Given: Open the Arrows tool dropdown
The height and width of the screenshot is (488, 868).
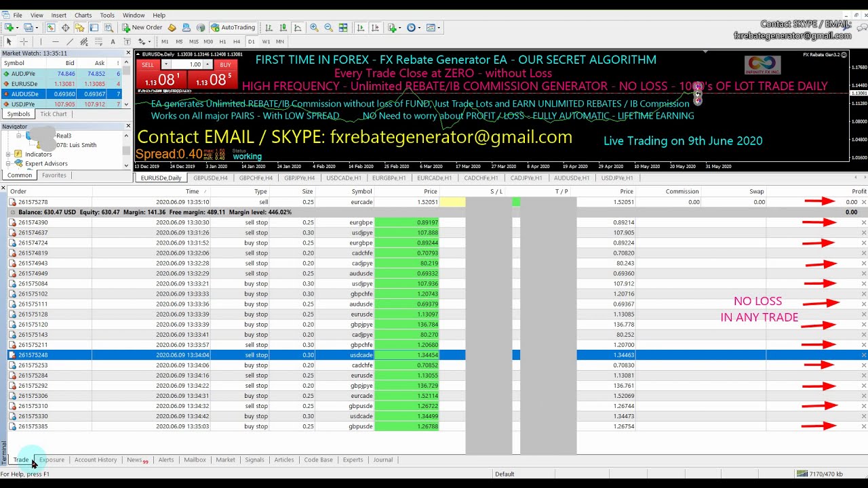Looking at the screenshot, I should click(x=149, y=41).
